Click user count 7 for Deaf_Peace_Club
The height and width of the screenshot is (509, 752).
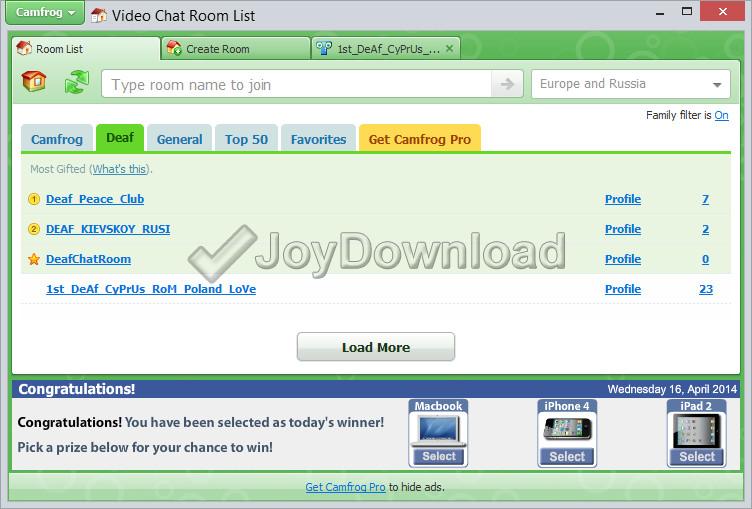pyautogui.click(x=705, y=199)
